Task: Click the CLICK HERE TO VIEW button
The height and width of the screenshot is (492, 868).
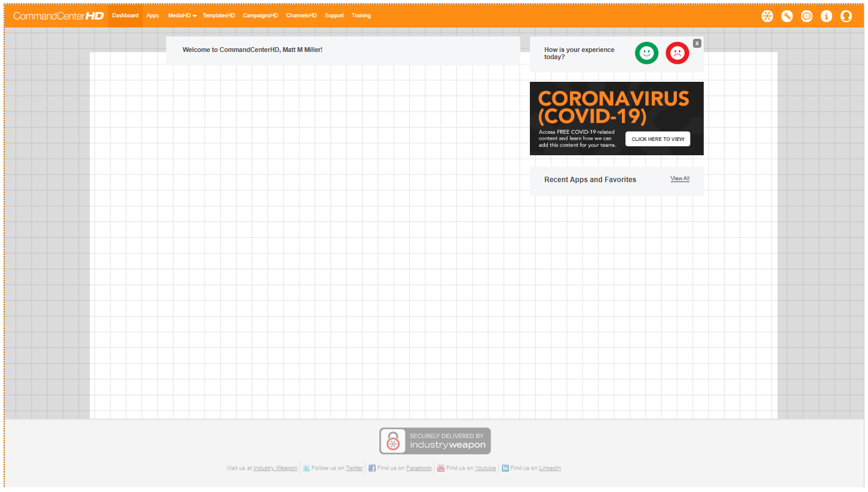Action: pos(658,139)
